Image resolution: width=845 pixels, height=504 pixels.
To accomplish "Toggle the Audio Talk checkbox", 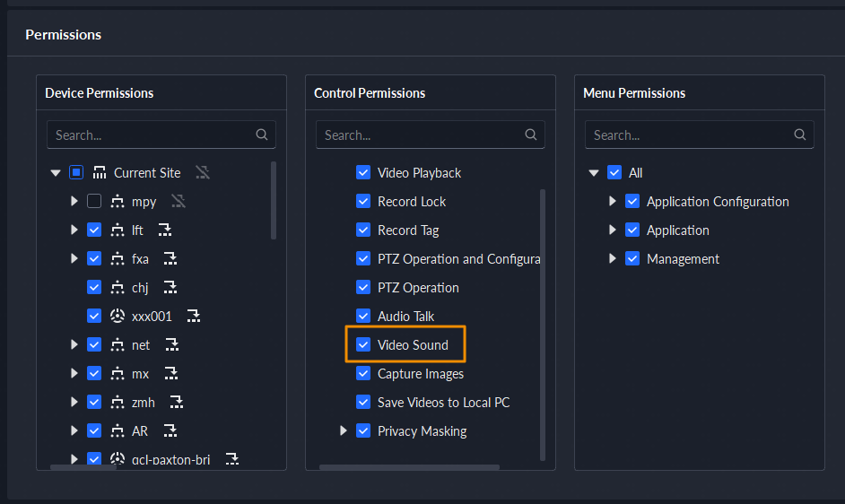I will pos(363,317).
